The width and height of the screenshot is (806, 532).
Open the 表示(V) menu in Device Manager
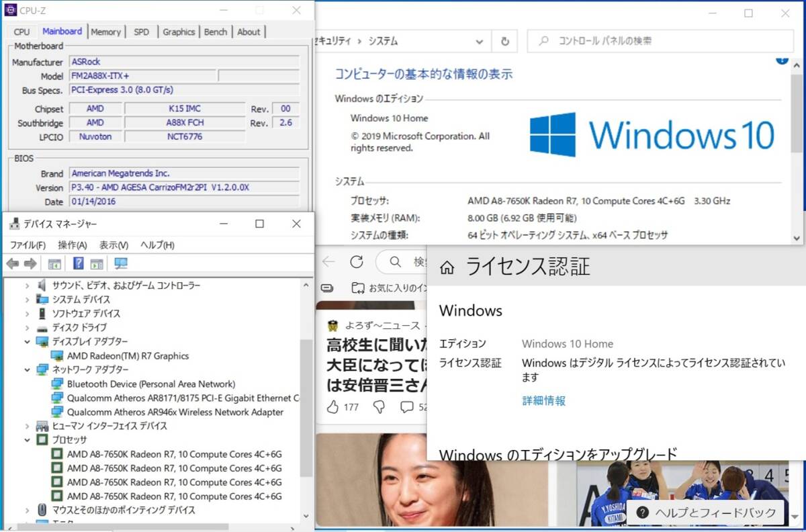pyautogui.click(x=114, y=245)
